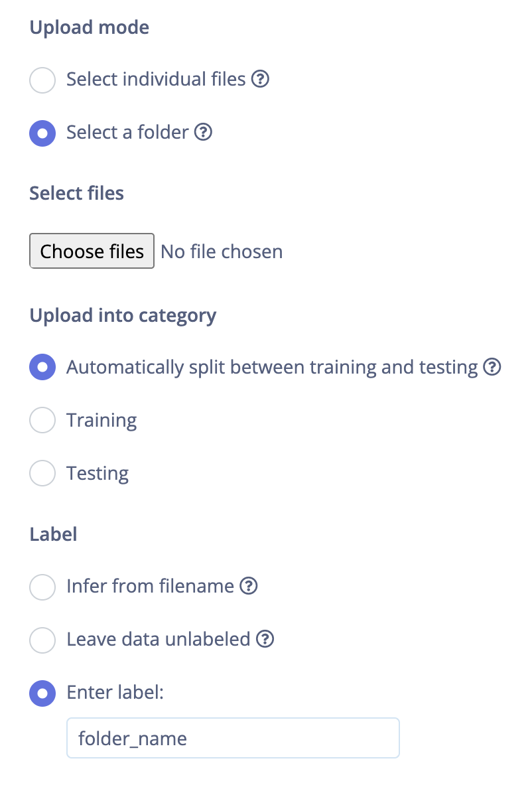Viewport: 532px width, 791px height.
Task: Click the Testing label text
Action: coord(98,474)
